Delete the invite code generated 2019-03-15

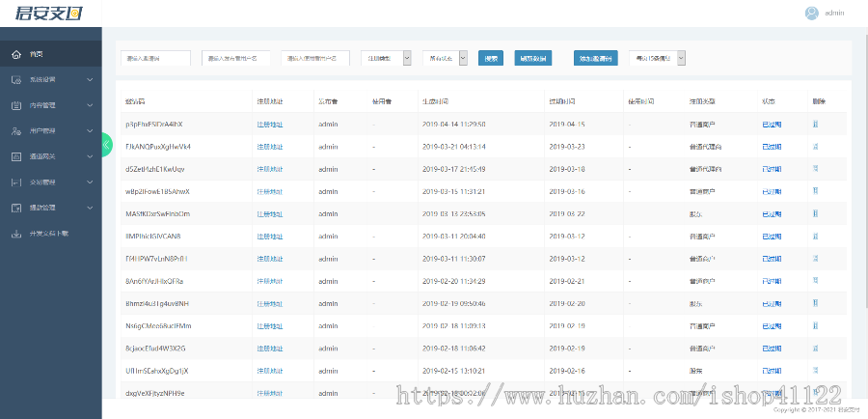815,191
